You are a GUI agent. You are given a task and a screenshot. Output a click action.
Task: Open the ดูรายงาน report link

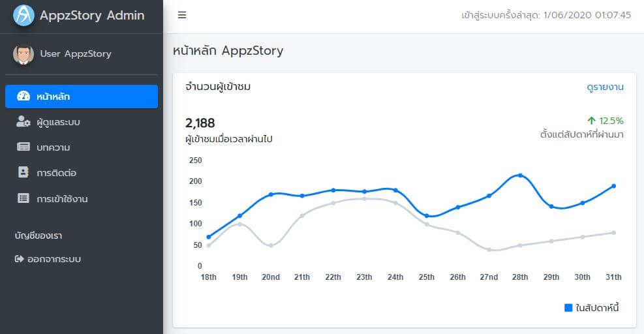[605, 87]
